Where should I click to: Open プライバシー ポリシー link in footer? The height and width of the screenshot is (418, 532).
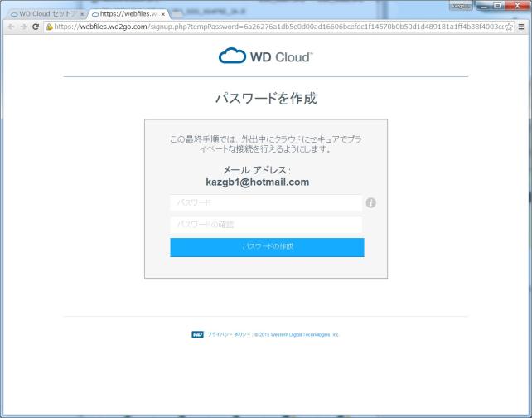tap(229, 335)
